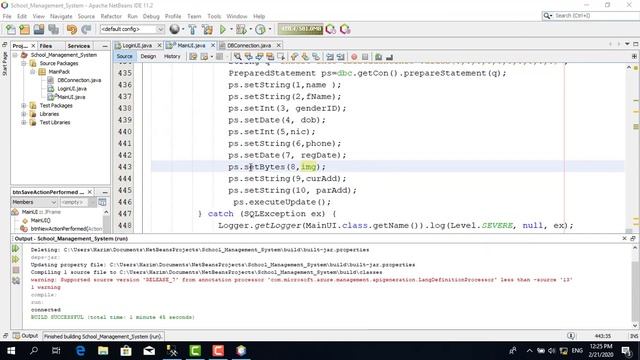640x360 pixels.
Task: Click the Clean and Build Project icon
Action: [207, 29]
